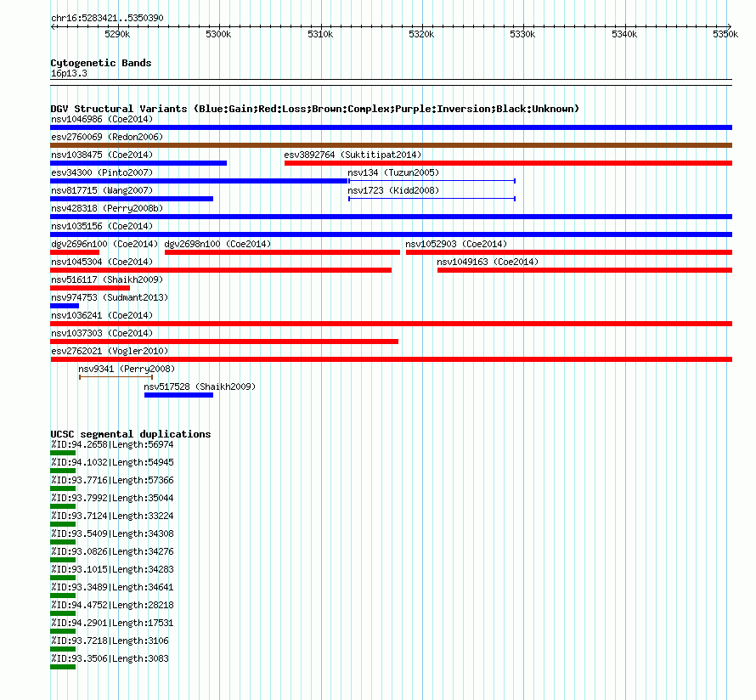Click nsv428318 (Perry2008b) label

pyautogui.click(x=107, y=208)
